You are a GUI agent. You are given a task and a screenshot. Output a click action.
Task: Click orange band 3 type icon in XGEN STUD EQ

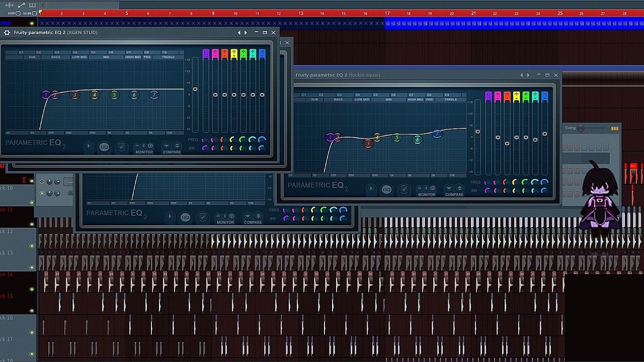[224, 54]
